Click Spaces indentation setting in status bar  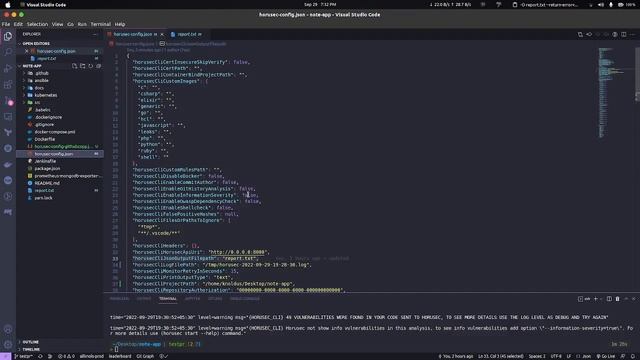click(537, 356)
